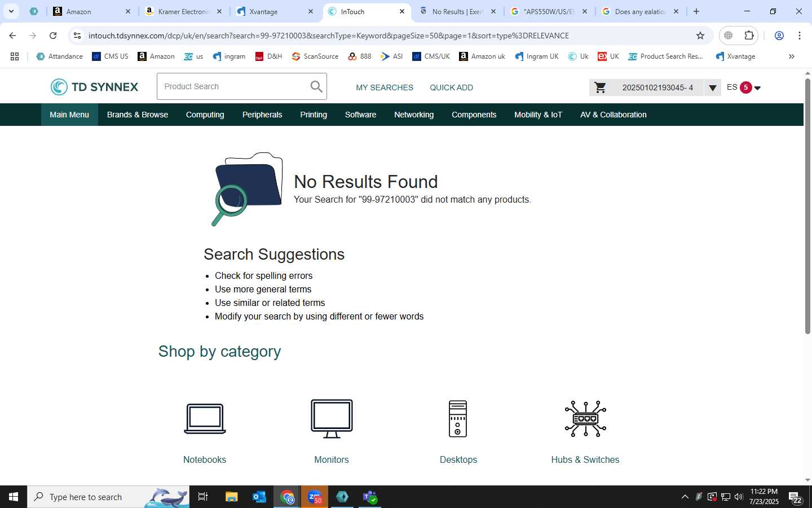Open the Windows Start menu

pos(14,497)
